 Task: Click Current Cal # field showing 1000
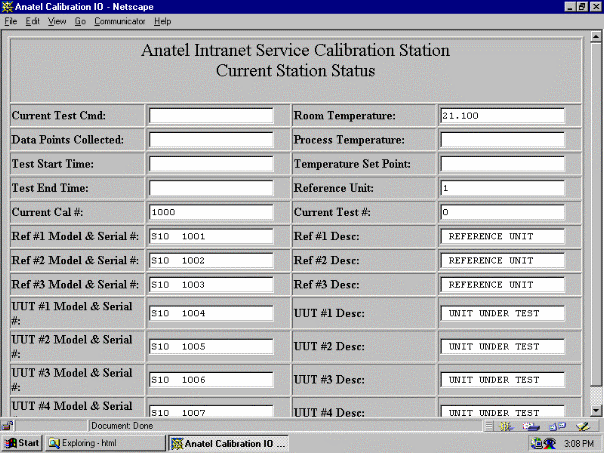pyautogui.click(x=211, y=212)
